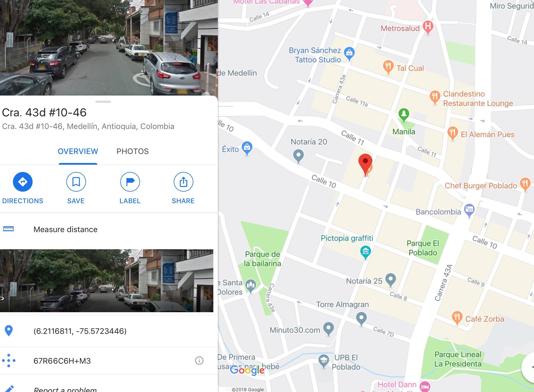Image resolution: width=534 pixels, height=392 pixels.
Task: Tap the Éxito shopping pin
Action: coord(247,148)
